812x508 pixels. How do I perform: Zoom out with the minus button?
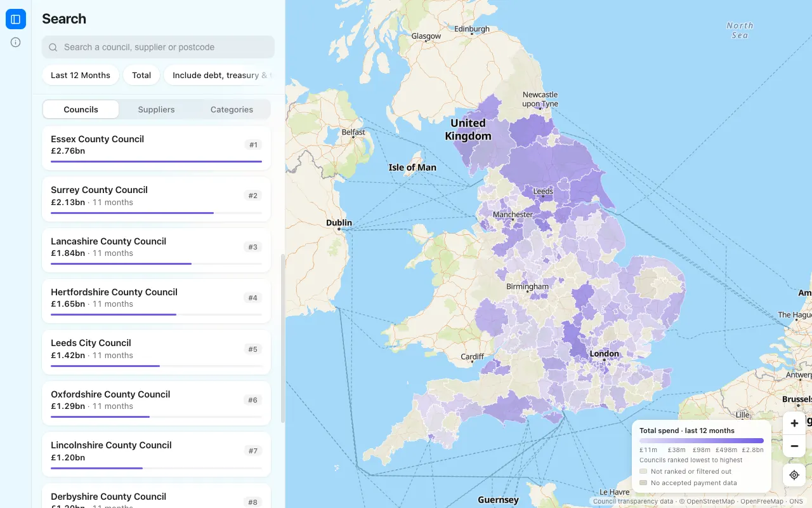point(794,446)
